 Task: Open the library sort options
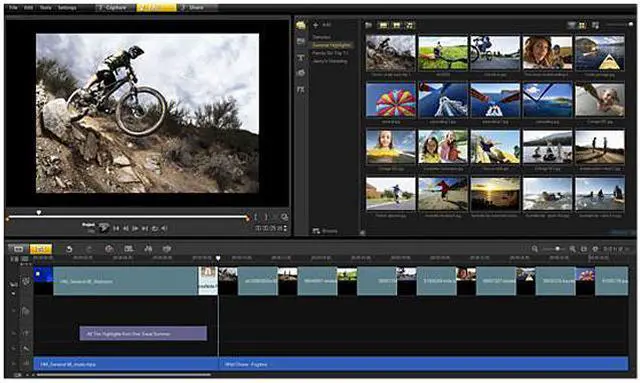click(x=596, y=25)
